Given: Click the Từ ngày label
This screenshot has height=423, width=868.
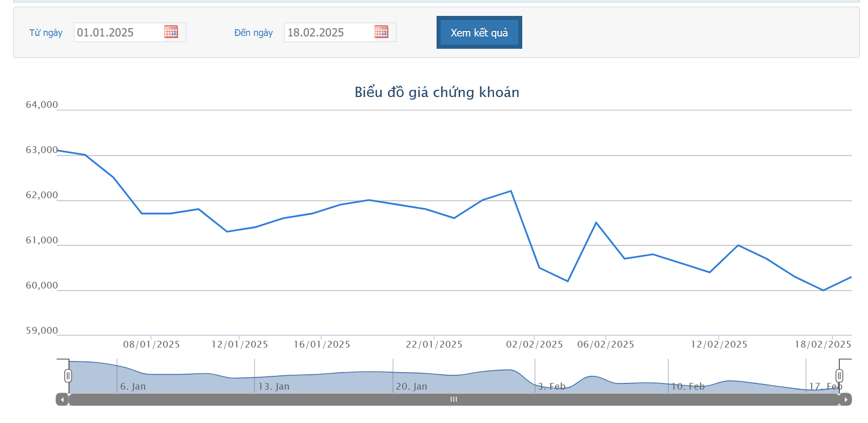Looking at the screenshot, I should click(x=46, y=33).
